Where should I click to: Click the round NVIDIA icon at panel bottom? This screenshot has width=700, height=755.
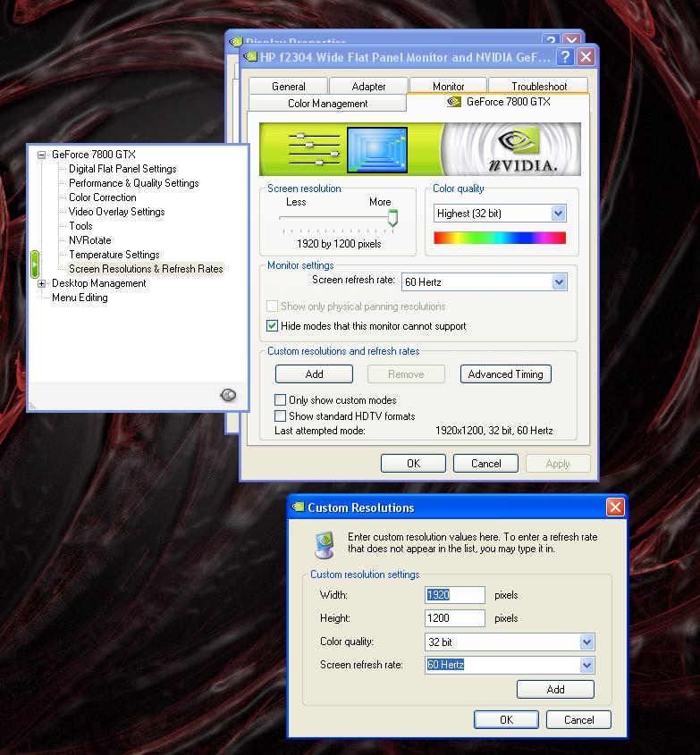(228, 395)
